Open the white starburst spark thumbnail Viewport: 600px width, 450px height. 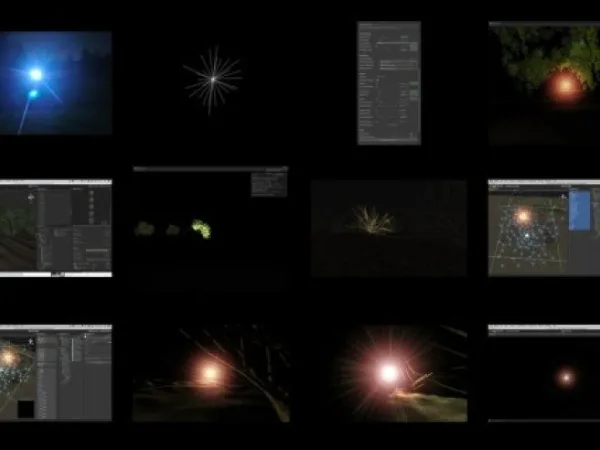pyautogui.click(x=213, y=80)
